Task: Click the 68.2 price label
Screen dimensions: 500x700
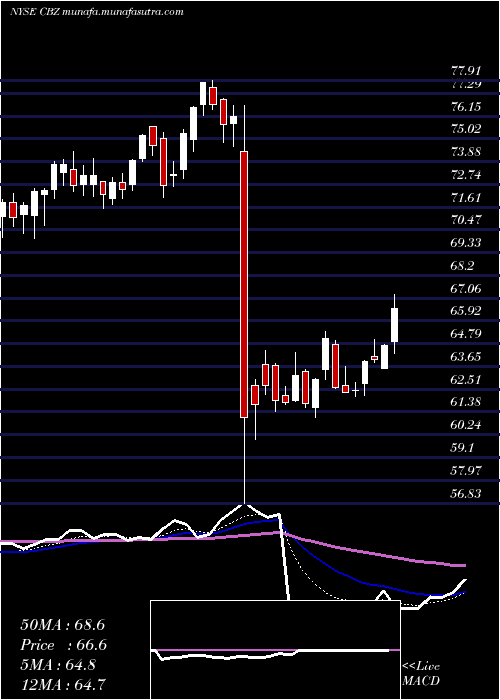Action: pos(462,266)
